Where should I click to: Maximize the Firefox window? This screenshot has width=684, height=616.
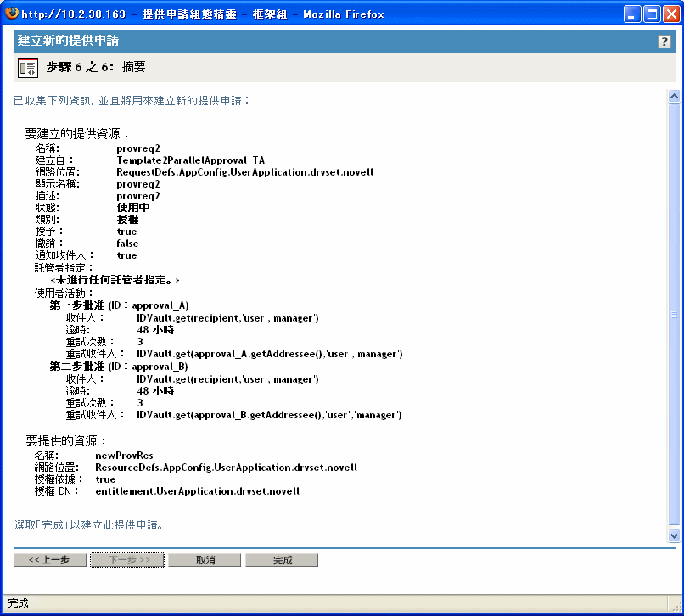click(x=652, y=14)
